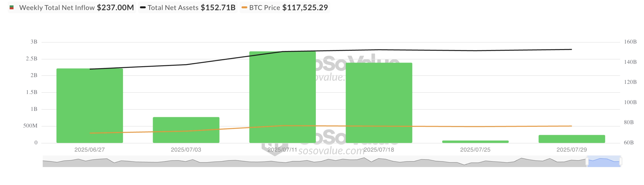Toggle the Weekly Total Net Inflow legend
Viewport: 644px width, 185px height.
click(72, 7)
